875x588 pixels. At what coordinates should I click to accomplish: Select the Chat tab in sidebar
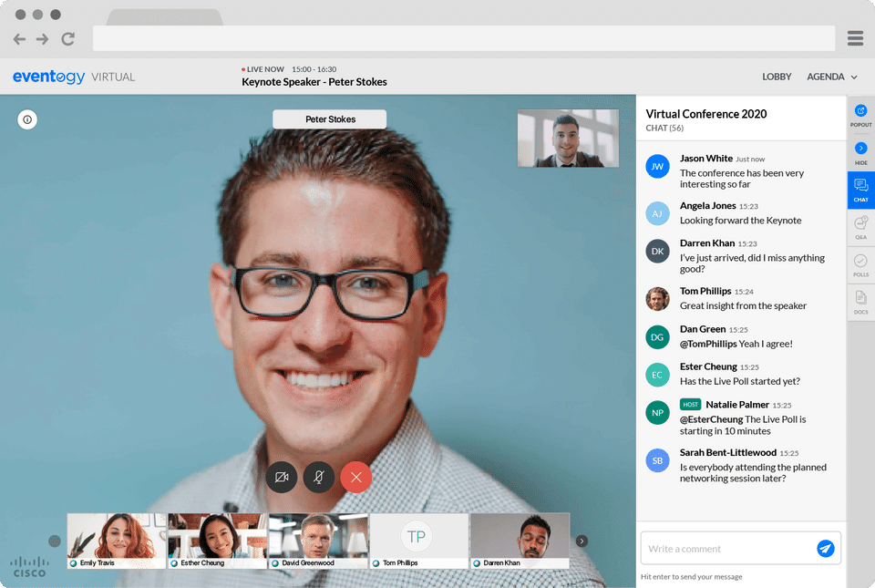(860, 191)
